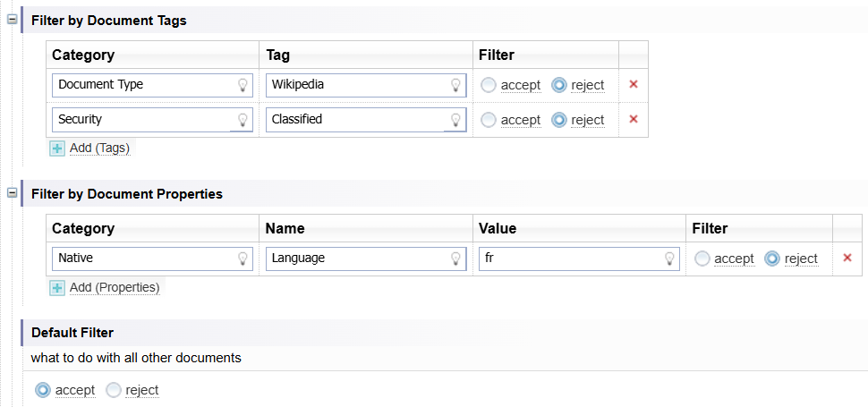Collapse Filter by Document Tags section

13,20
